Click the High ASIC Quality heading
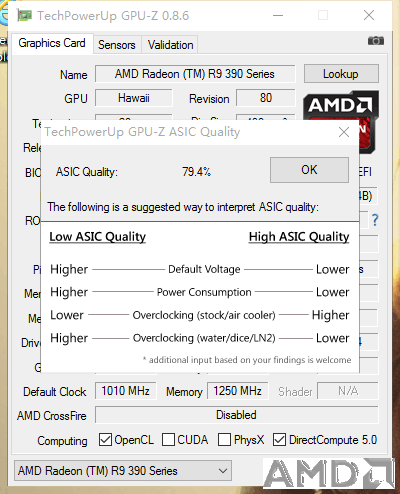The width and height of the screenshot is (400, 494). click(x=299, y=237)
